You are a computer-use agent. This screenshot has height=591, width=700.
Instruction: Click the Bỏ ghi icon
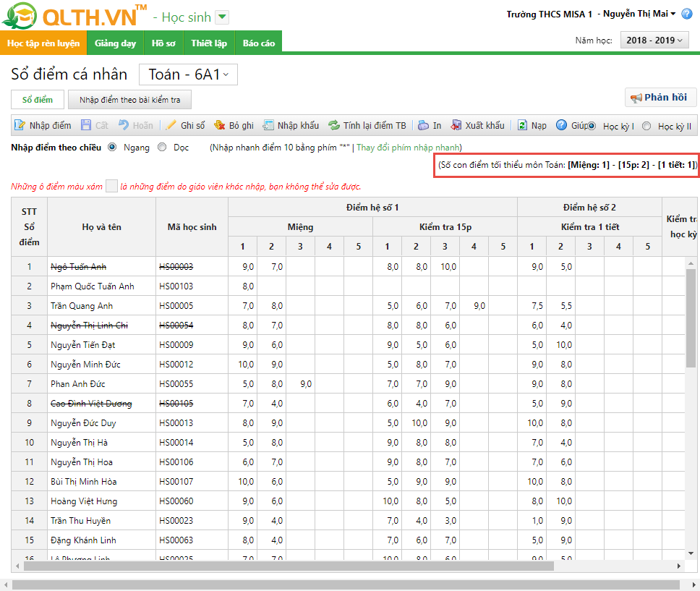point(220,125)
